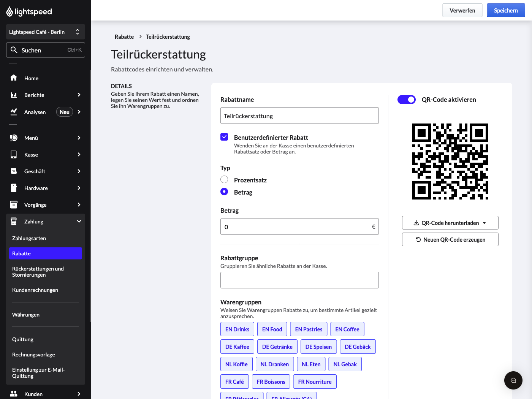Toggle the DE Speisen product group
Screen dimensions: 532x399
pyautogui.click(x=318, y=347)
